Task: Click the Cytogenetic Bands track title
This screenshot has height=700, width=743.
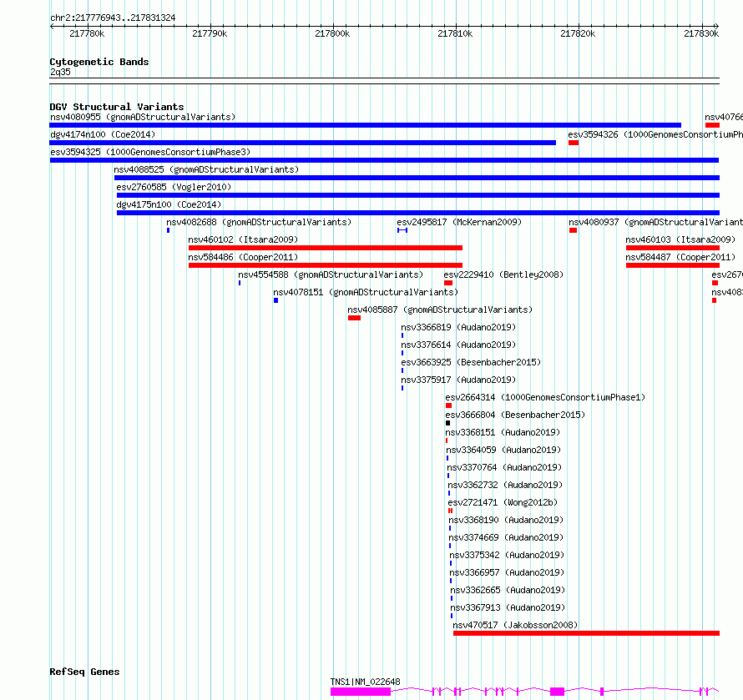Action: [x=99, y=62]
